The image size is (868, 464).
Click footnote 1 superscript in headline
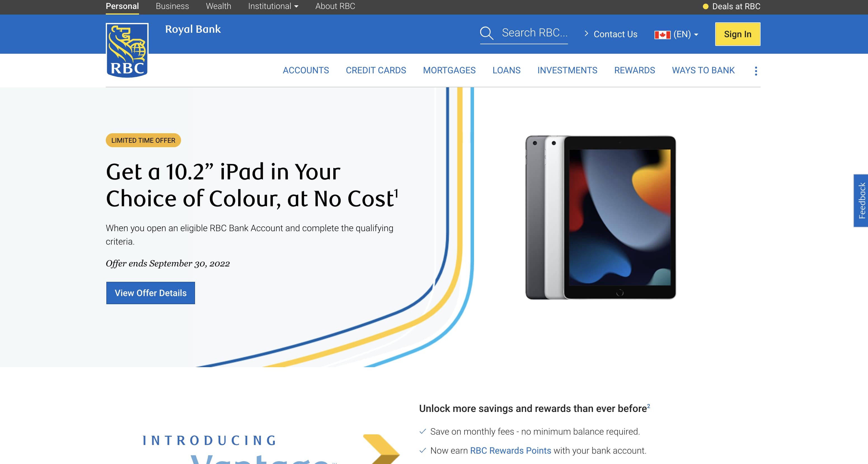(396, 193)
